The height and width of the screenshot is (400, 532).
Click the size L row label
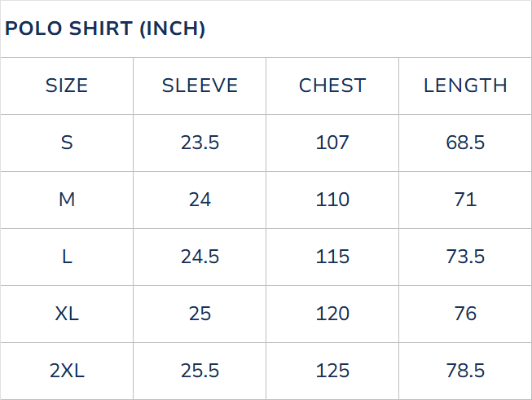click(67, 257)
